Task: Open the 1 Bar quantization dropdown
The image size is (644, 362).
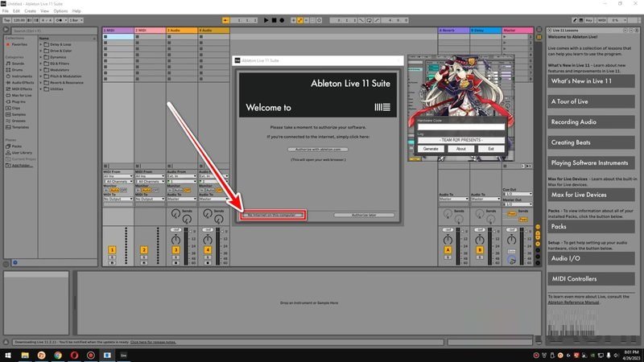Action: coord(76,20)
